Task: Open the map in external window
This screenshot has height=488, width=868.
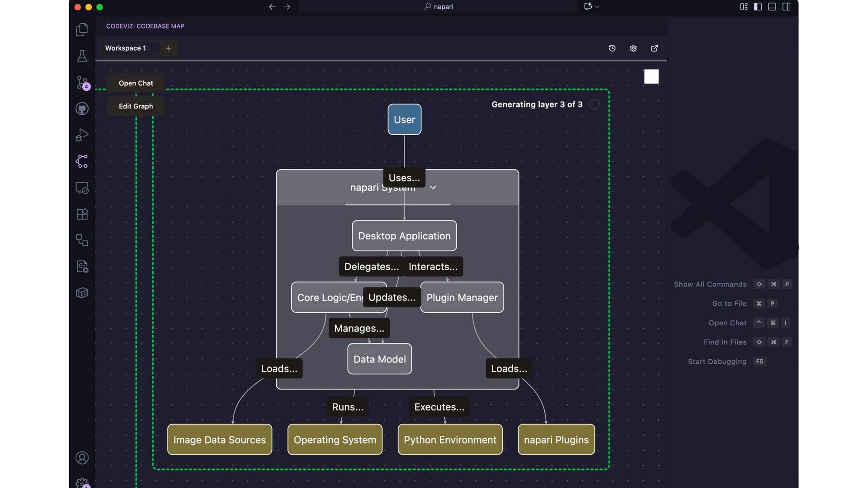Action: click(x=654, y=48)
